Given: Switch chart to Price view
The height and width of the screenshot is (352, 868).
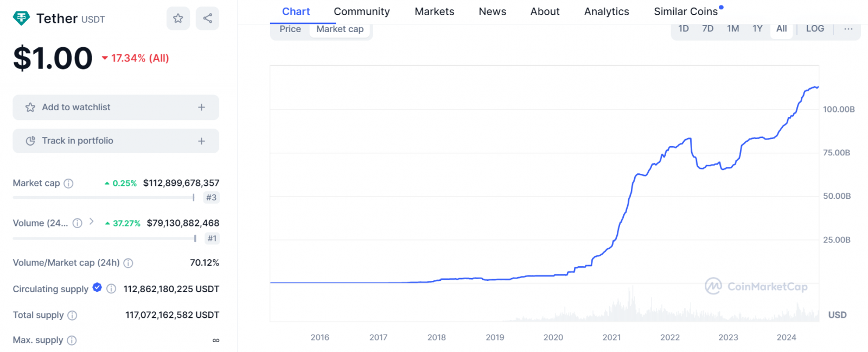Looking at the screenshot, I should [x=290, y=29].
